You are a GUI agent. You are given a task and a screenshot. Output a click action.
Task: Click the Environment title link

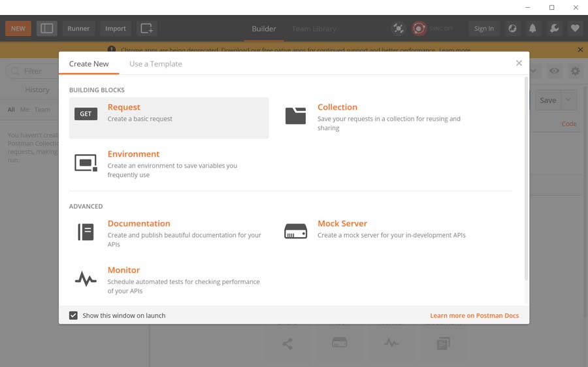133,154
